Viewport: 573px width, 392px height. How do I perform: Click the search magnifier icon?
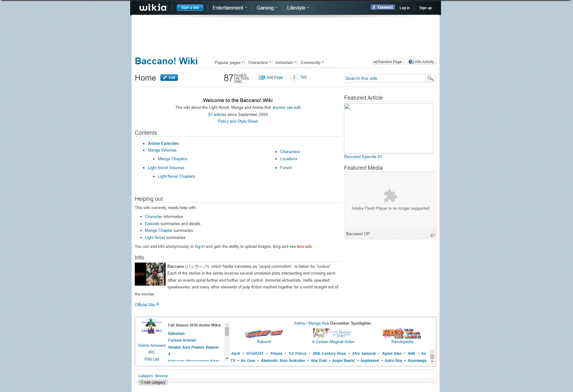click(x=431, y=78)
